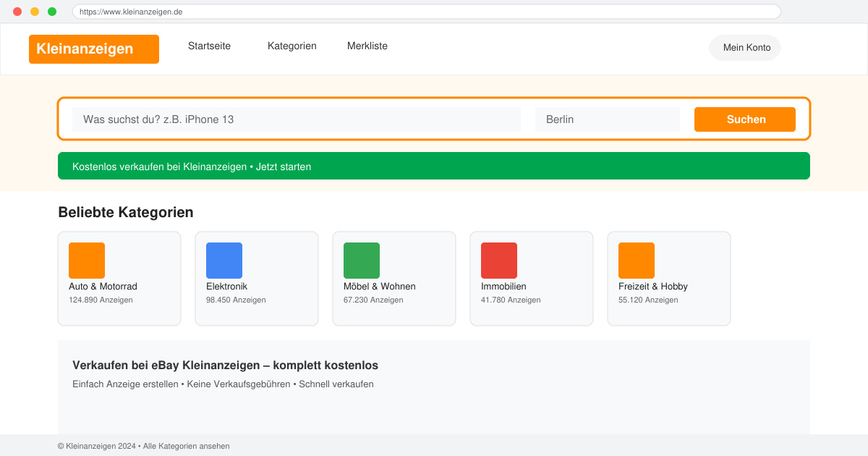Select the 'Möbel & Wohnen' category label
Image resolution: width=868 pixels, height=456 pixels.
(380, 287)
